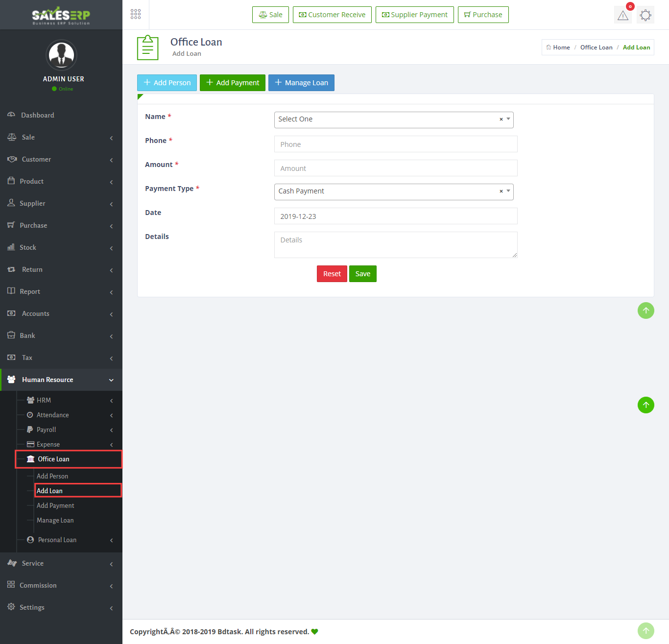The width and height of the screenshot is (669, 644).
Task: Expand the Payroll submenu
Action: (47, 429)
